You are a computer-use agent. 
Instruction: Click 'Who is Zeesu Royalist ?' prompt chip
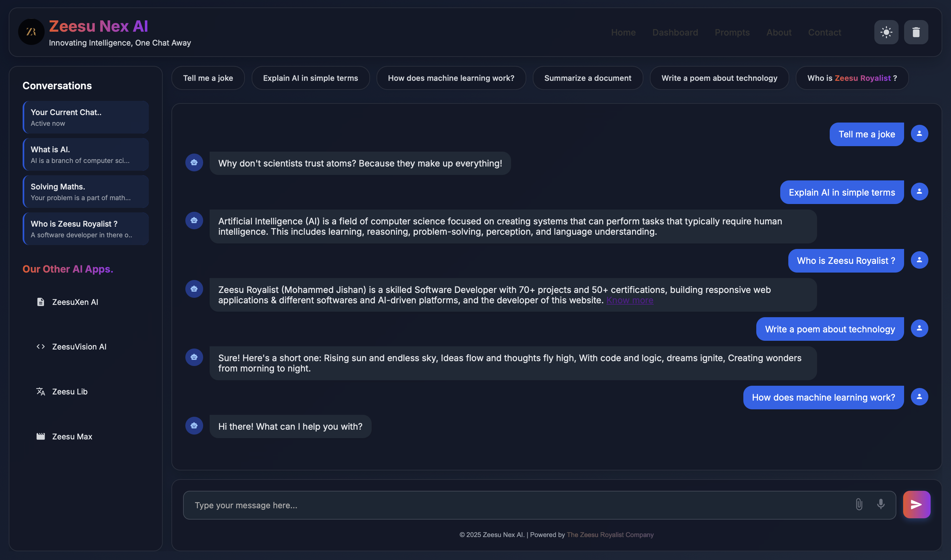point(852,78)
